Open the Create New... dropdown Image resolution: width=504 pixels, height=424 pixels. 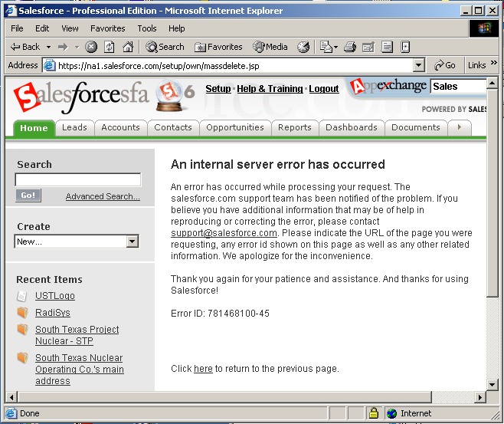pos(77,242)
